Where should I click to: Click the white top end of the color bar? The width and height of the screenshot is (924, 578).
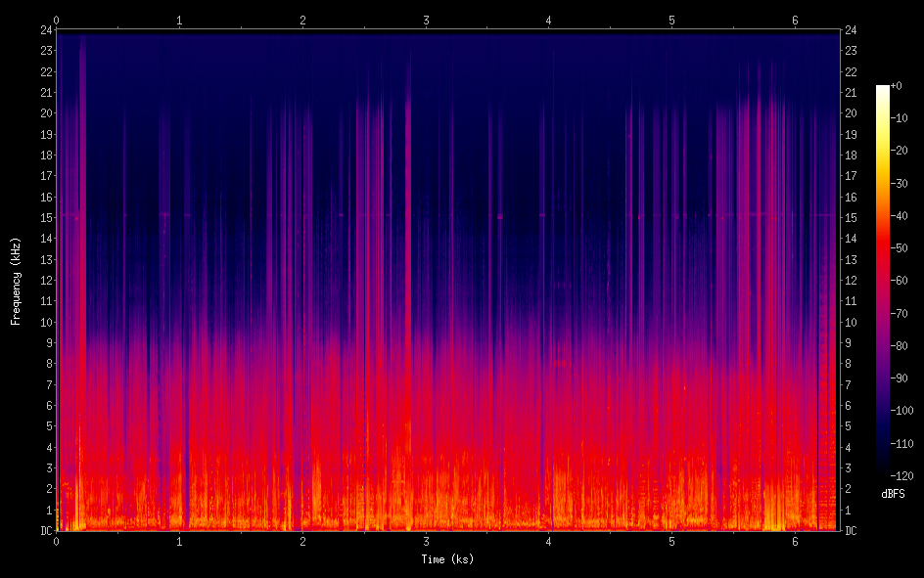883,89
